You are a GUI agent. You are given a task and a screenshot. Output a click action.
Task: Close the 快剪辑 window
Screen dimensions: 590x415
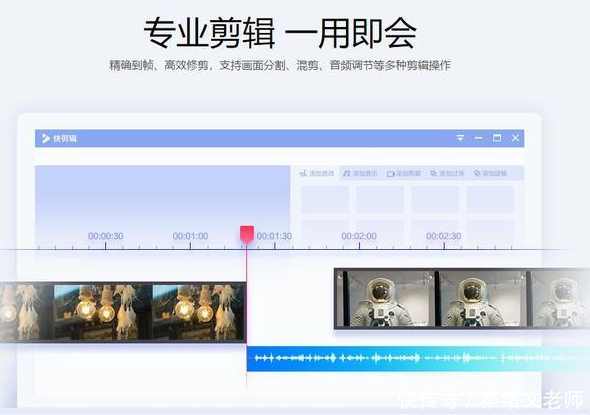click(x=515, y=138)
